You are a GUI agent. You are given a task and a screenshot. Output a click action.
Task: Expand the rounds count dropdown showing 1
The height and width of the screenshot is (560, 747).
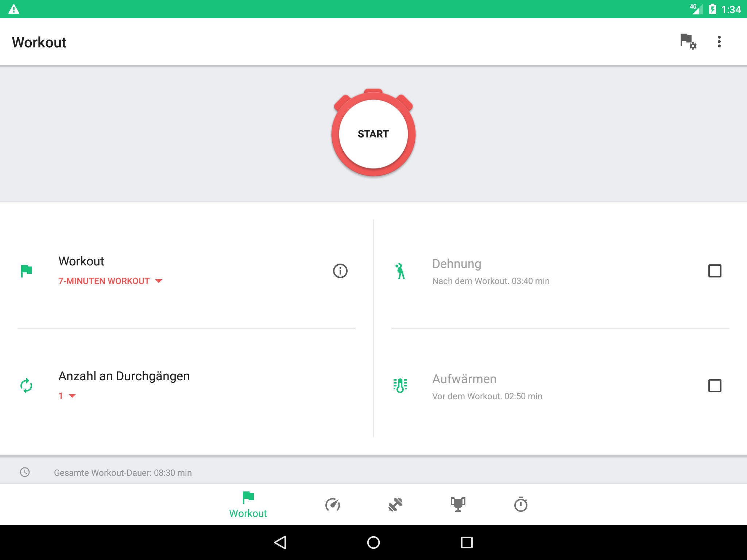tap(67, 396)
